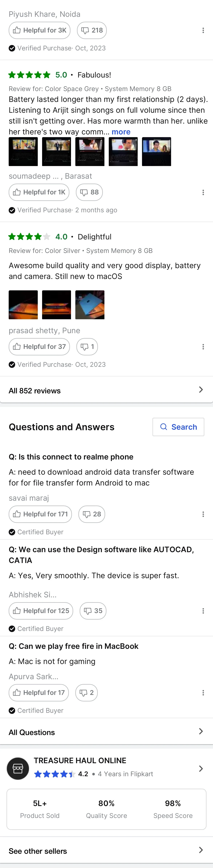Open TREASURE HAUL ONLINE seller details arrow
This screenshot has width=213, height=868.
(201, 768)
